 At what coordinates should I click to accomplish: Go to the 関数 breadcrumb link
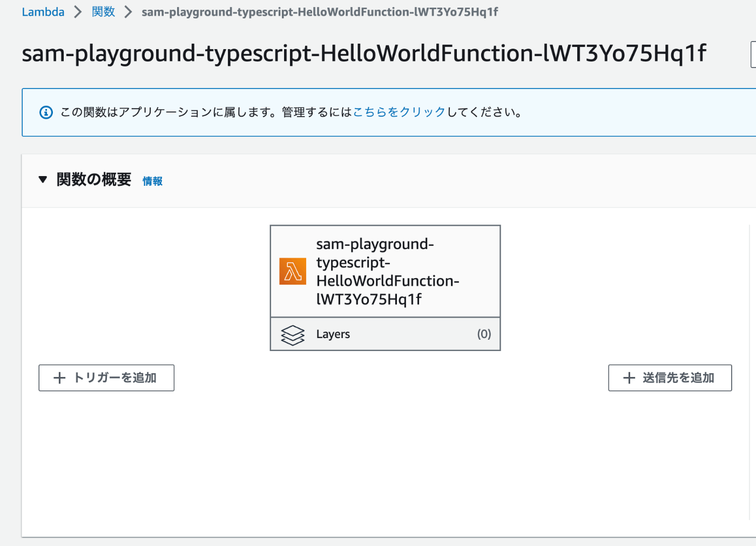click(103, 12)
